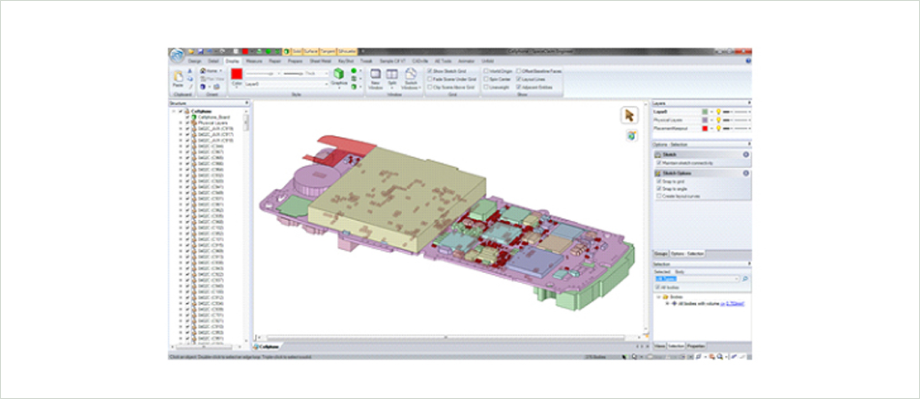Click the Split window icon
Image resolution: width=920 pixels, height=399 pixels.
coord(391,77)
